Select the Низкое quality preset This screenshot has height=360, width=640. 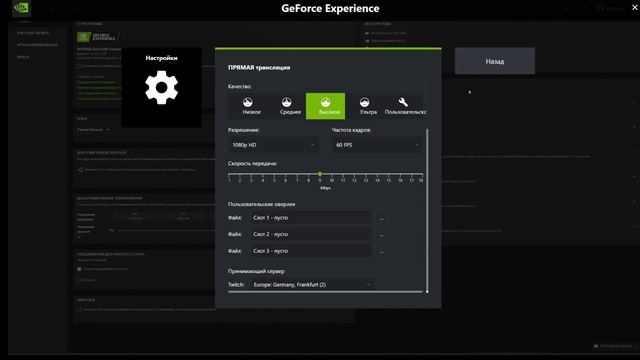[x=248, y=106]
